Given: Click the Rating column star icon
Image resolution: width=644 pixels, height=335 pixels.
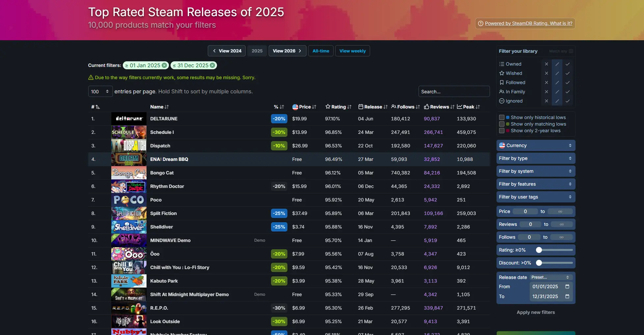Looking at the screenshot, I should 327,107.
